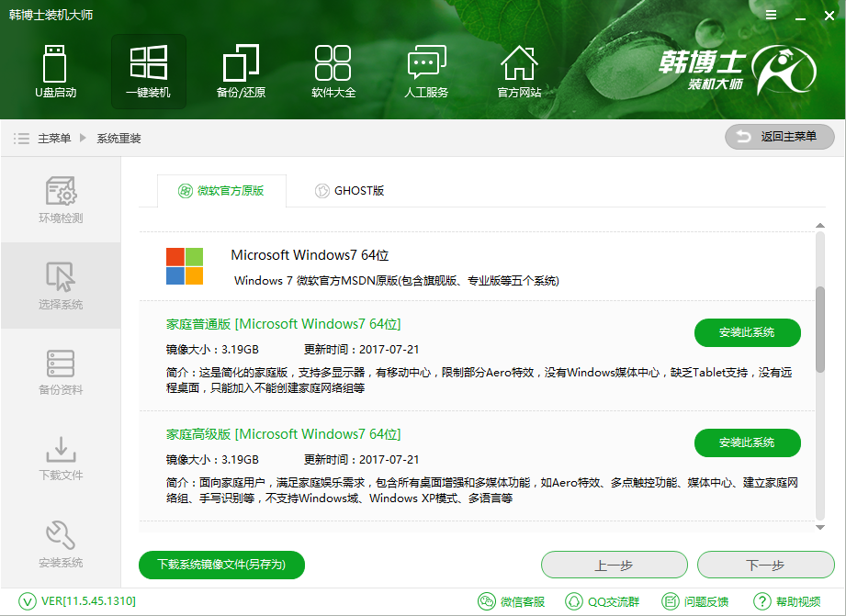Click 下载系统镜像文件(另存为) to save image
Viewport: 846px width, 616px height.
click(220, 565)
